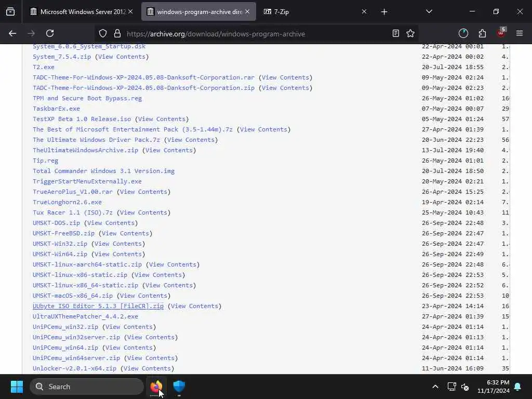The height and width of the screenshot is (399, 532).
Task: Open Windows Security shield in taskbar
Action: pos(179,387)
